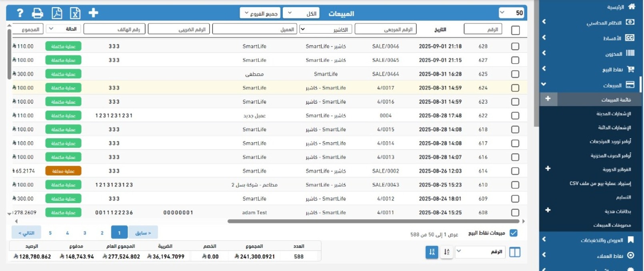Toggle column layout view icon

(514, 252)
